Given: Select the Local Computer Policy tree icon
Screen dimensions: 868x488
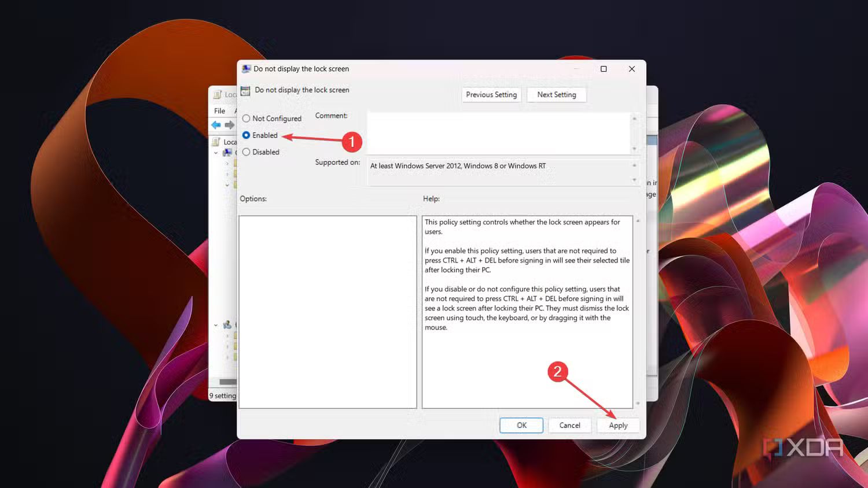Looking at the screenshot, I should (x=216, y=142).
